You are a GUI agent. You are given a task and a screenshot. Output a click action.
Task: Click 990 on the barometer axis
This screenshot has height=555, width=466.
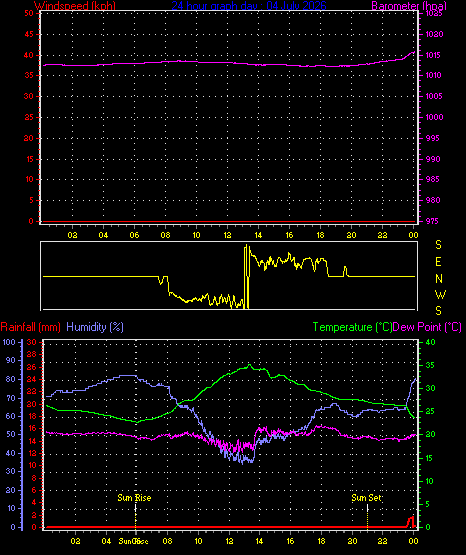coord(433,159)
